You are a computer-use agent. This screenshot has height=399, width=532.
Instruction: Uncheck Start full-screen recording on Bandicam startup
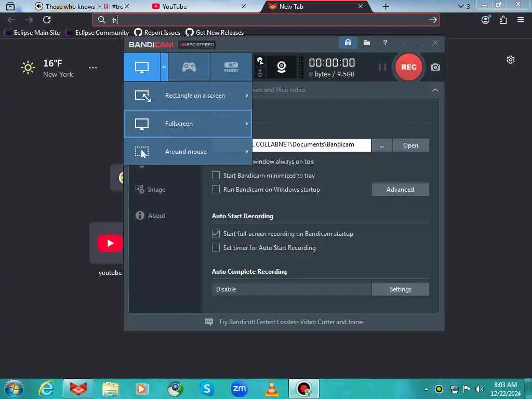coord(216,233)
